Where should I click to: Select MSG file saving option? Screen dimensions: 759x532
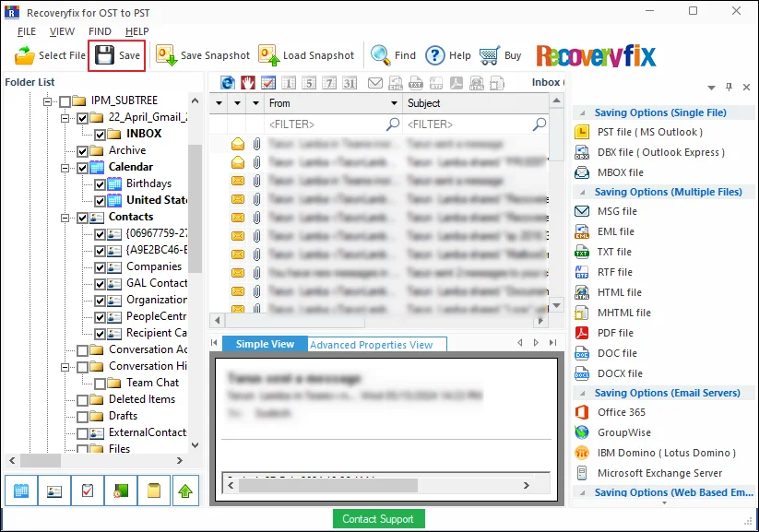click(x=617, y=211)
